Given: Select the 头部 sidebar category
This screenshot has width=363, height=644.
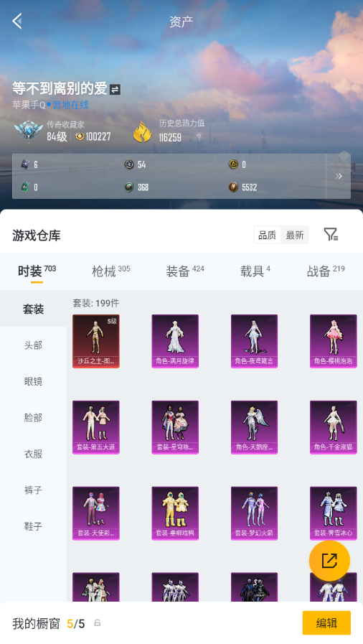Looking at the screenshot, I should pyautogui.click(x=33, y=345).
